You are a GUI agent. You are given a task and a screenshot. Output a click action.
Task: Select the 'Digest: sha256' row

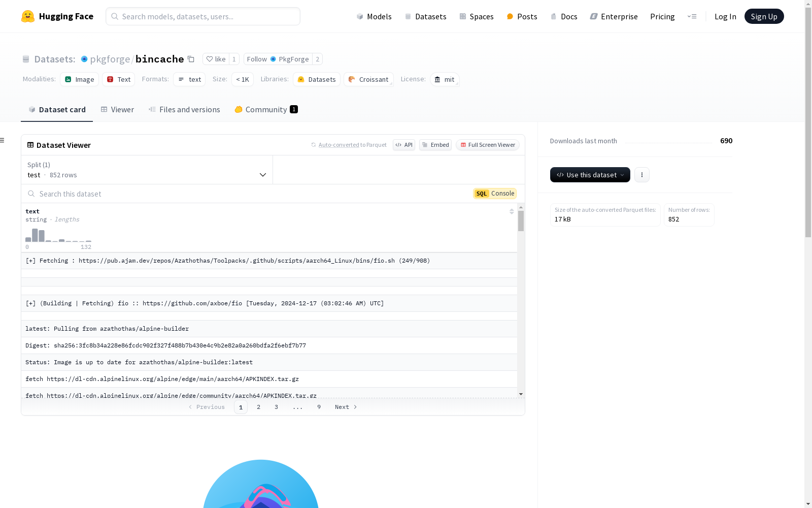[269, 345]
